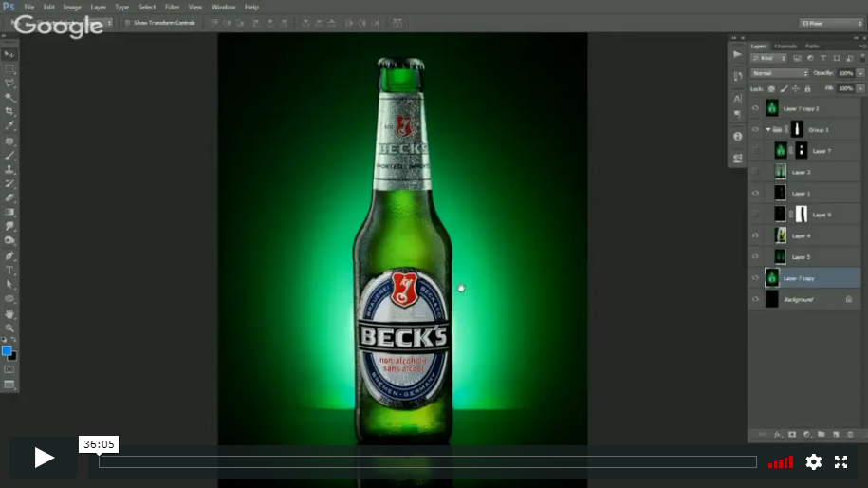The height and width of the screenshot is (488, 868).
Task: Select the Dodge tool
Action: click(x=9, y=240)
